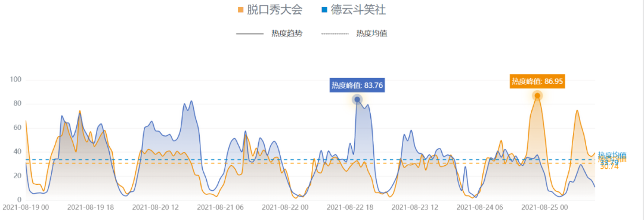Click the y-axis value 100
Image resolution: width=644 pixels, height=220 pixels.
coord(15,80)
